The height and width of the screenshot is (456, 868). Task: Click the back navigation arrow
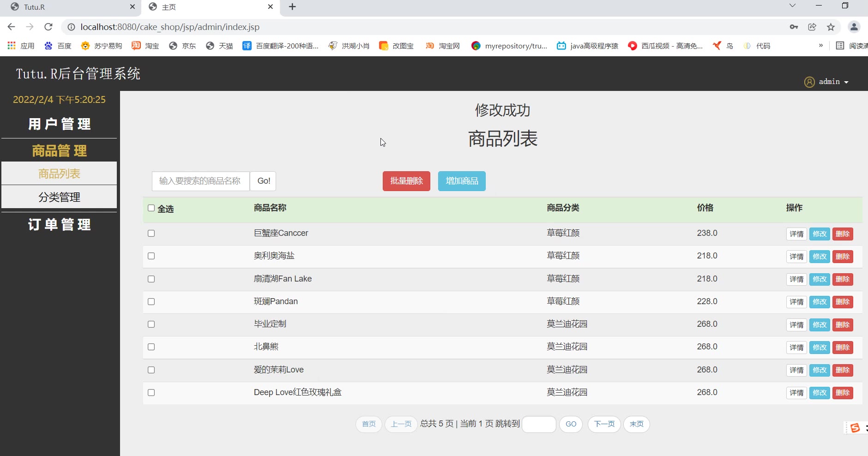pos(12,27)
